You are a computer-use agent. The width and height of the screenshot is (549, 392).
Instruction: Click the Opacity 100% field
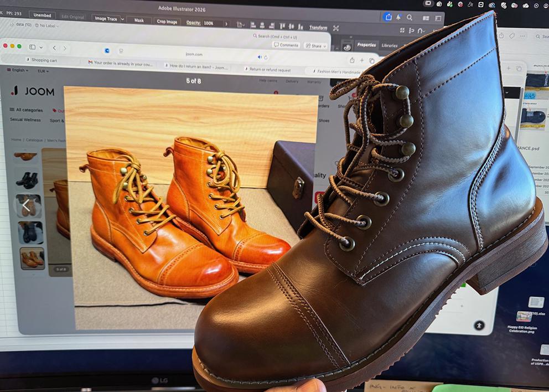[209, 23]
